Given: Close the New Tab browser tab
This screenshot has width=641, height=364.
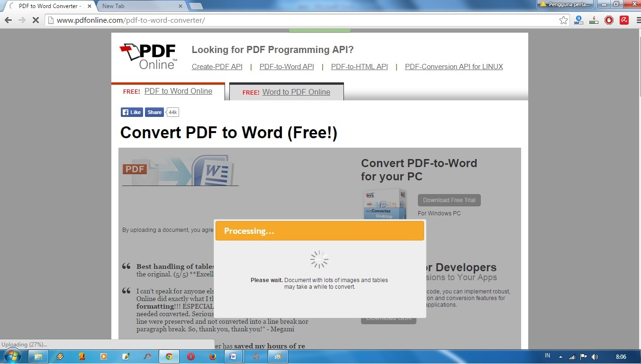Looking at the screenshot, I should (x=180, y=6).
